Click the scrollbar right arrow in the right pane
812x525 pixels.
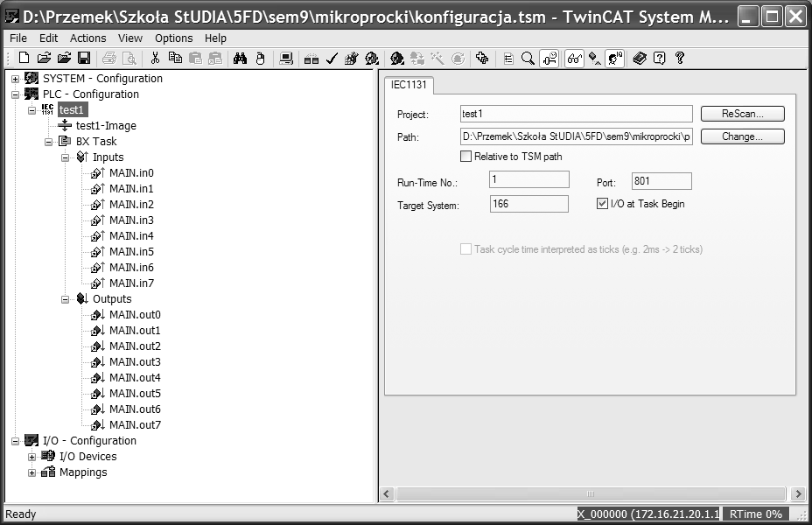click(798, 493)
